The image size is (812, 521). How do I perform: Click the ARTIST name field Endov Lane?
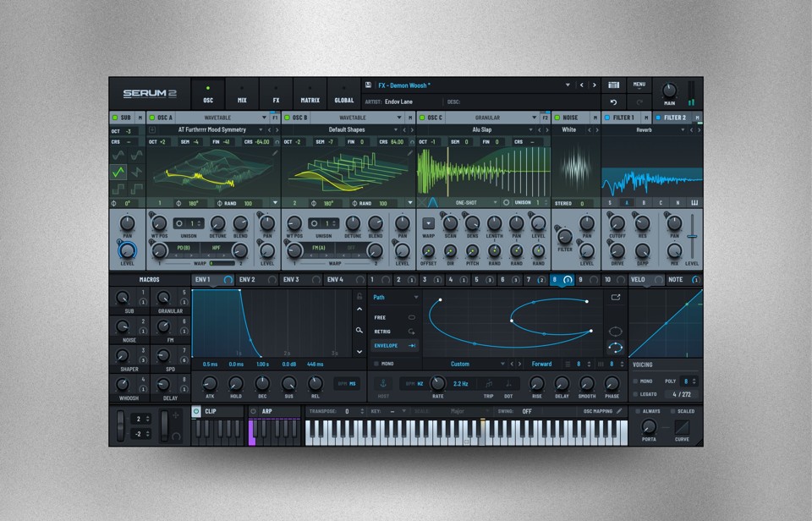tap(398, 102)
